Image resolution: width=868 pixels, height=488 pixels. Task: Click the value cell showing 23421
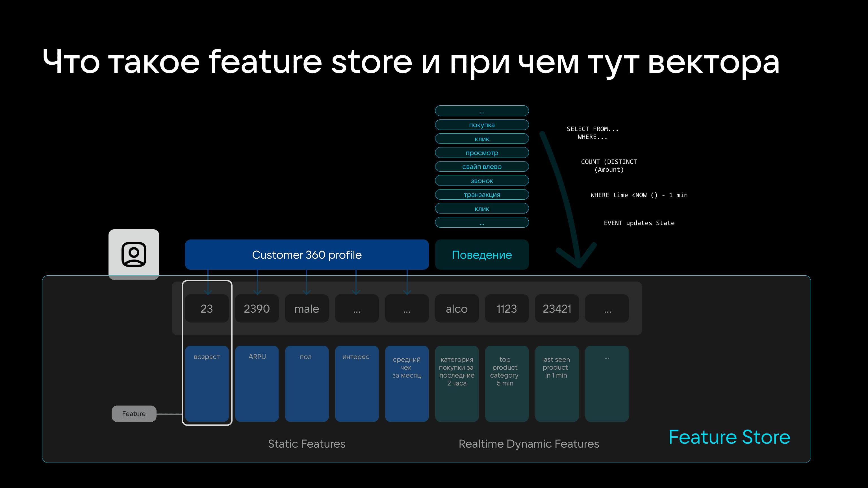557,308
